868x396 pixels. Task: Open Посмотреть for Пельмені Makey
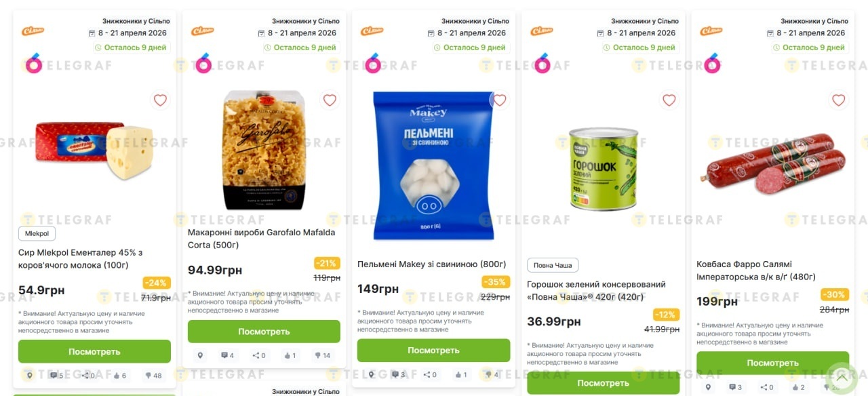(x=433, y=351)
